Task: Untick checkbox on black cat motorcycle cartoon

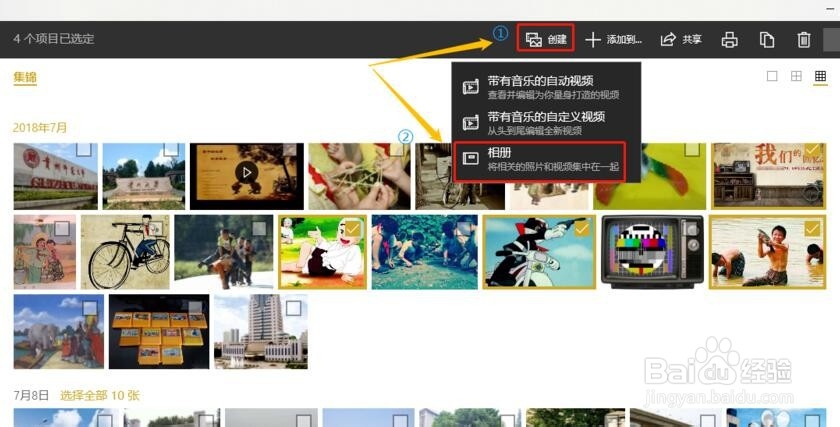Action: coord(582,229)
